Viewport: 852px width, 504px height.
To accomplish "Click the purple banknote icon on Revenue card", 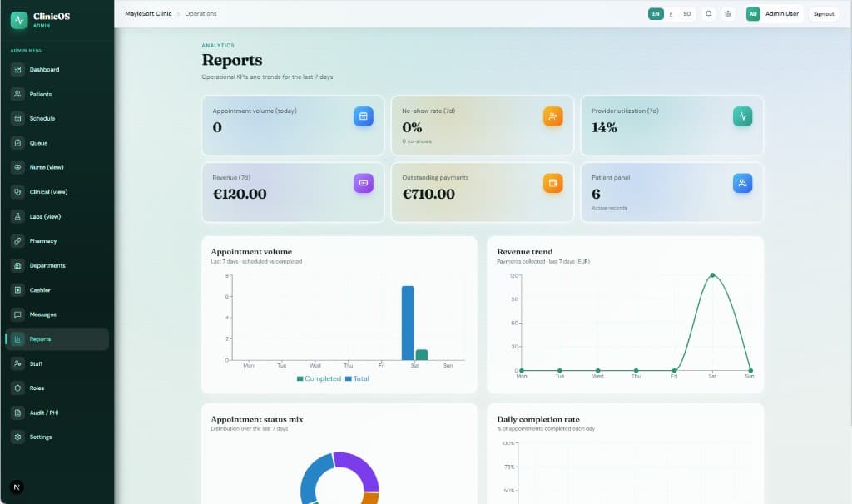I will pos(364,183).
